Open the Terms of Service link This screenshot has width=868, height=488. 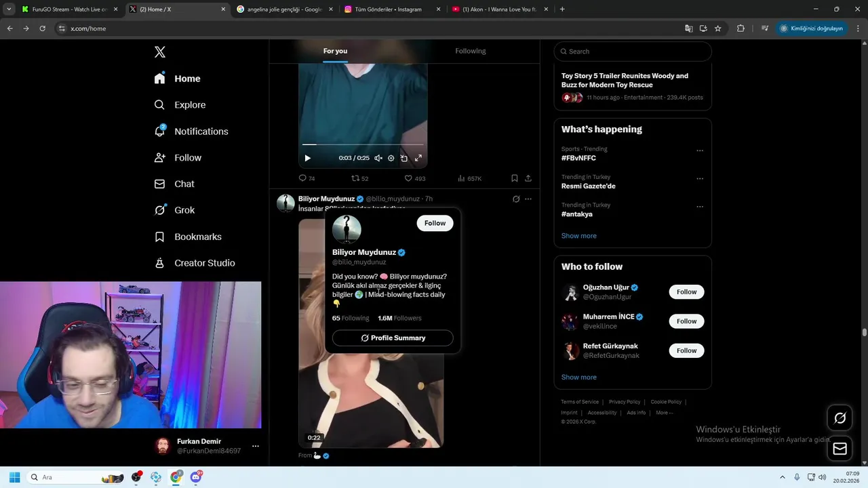[580, 402]
